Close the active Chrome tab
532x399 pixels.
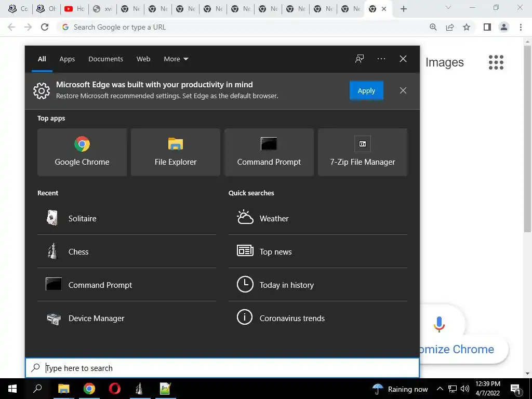click(x=384, y=9)
